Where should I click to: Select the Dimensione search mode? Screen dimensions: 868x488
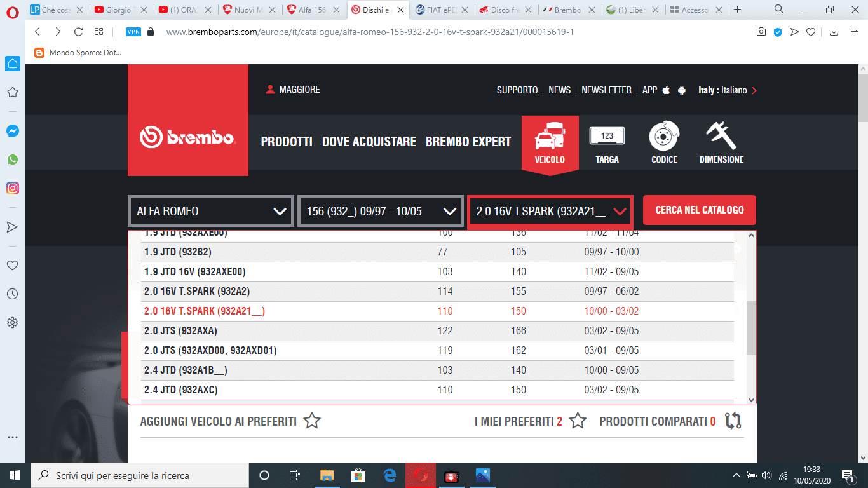click(x=721, y=143)
